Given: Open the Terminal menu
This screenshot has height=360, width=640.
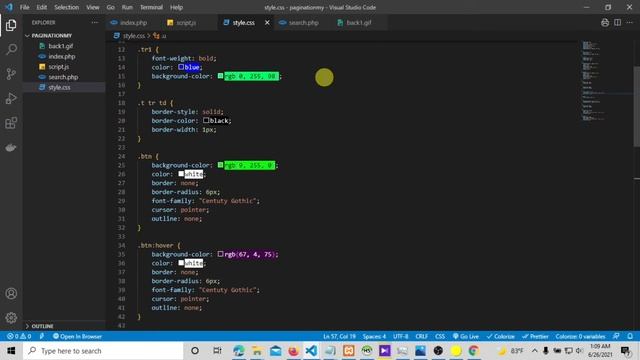Looking at the screenshot, I should (x=151, y=7).
